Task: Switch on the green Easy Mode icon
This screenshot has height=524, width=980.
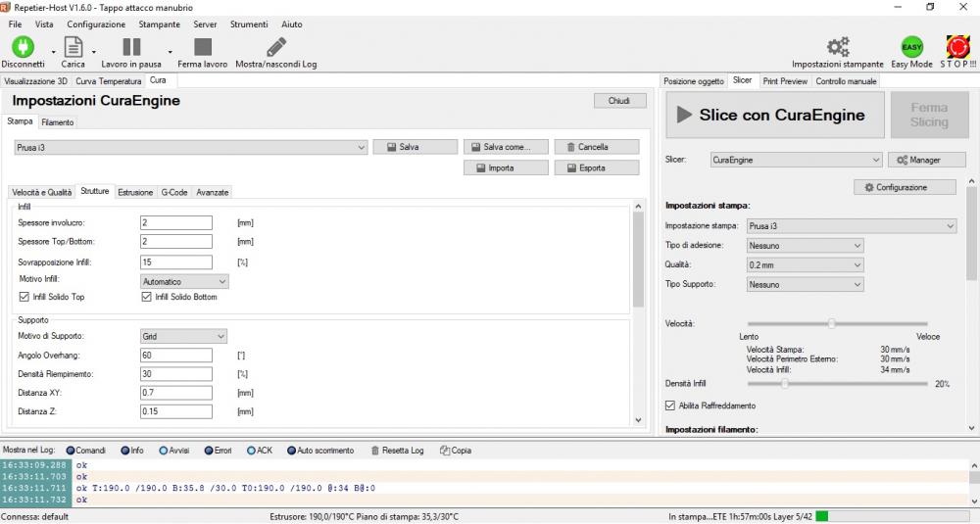Action: (x=911, y=47)
